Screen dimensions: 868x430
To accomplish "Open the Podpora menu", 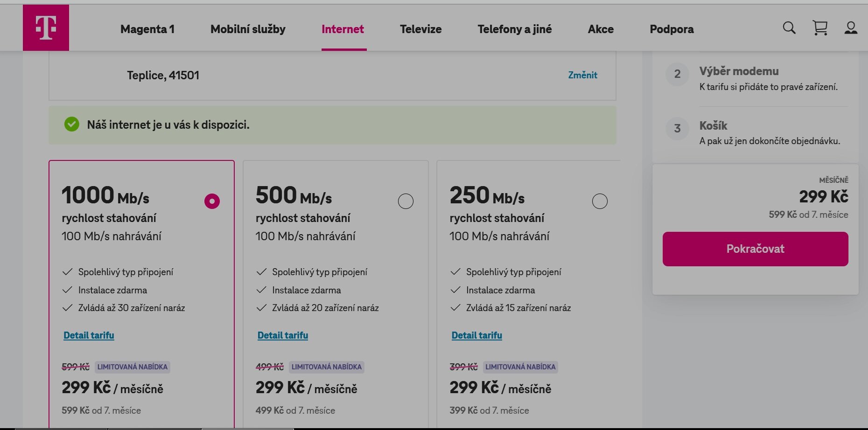I will tap(672, 29).
